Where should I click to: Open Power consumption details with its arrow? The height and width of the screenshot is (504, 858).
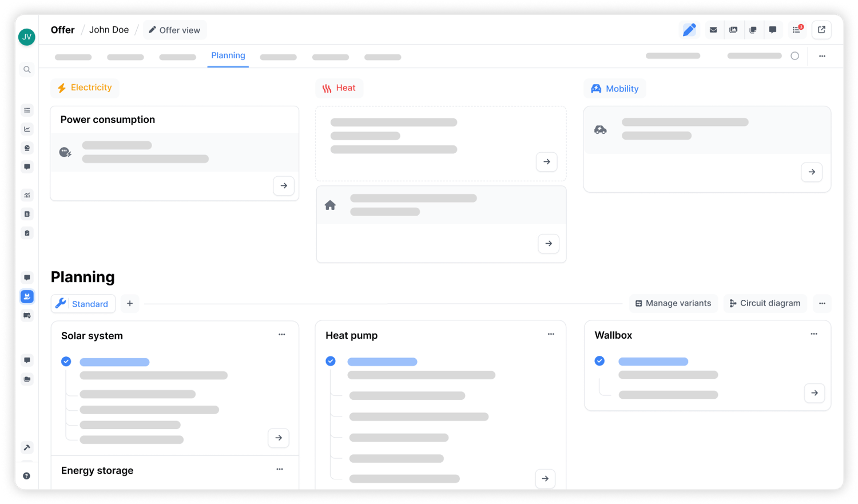tap(284, 186)
